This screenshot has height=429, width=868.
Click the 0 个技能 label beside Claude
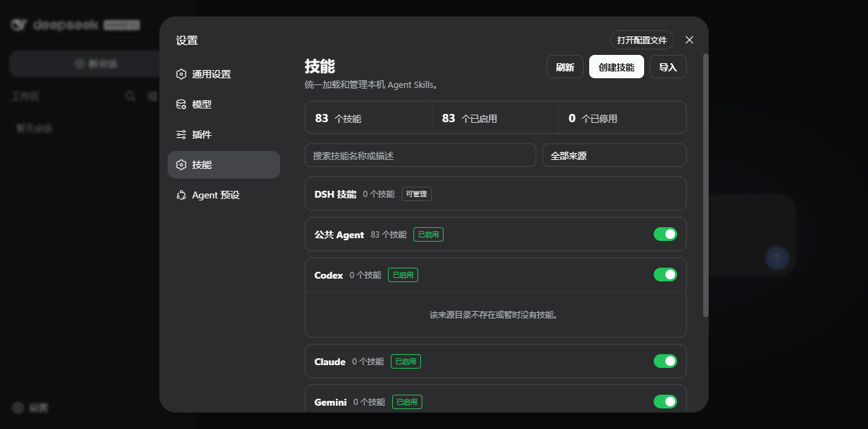(x=368, y=362)
